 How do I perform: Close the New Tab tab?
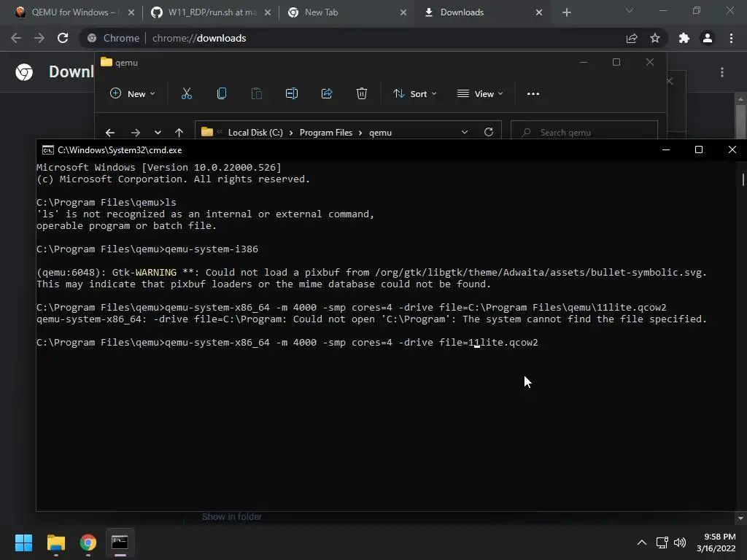click(x=403, y=12)
